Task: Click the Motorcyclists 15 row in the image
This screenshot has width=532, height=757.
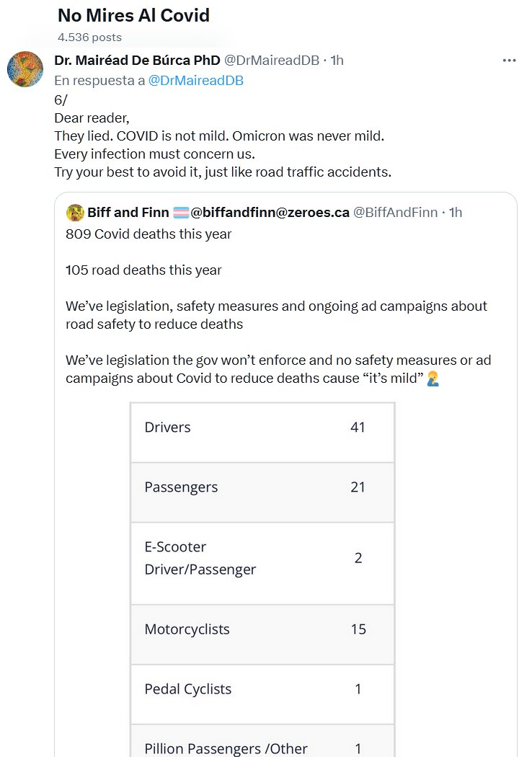Action: 262,629
